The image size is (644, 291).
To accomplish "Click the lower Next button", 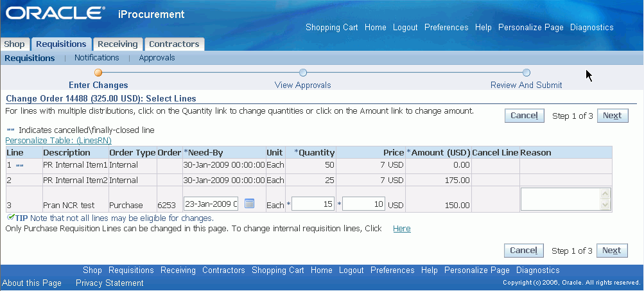I will 612,251.
